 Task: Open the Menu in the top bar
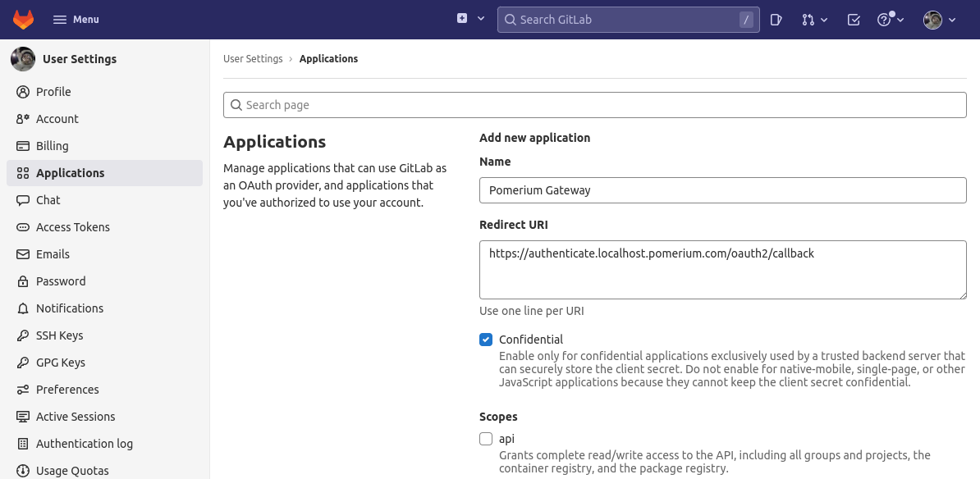[76, 19]
